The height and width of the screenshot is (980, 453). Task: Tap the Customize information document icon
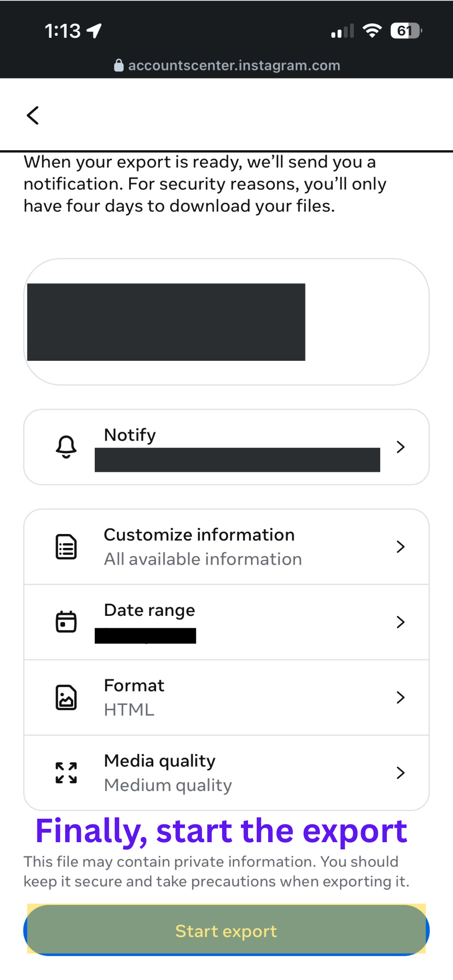coord(66,547)
